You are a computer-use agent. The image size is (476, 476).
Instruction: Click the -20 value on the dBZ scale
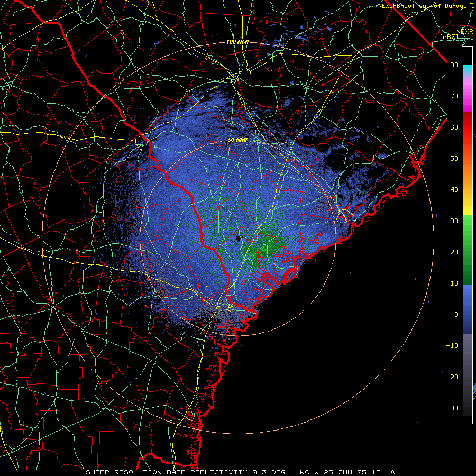452,377
